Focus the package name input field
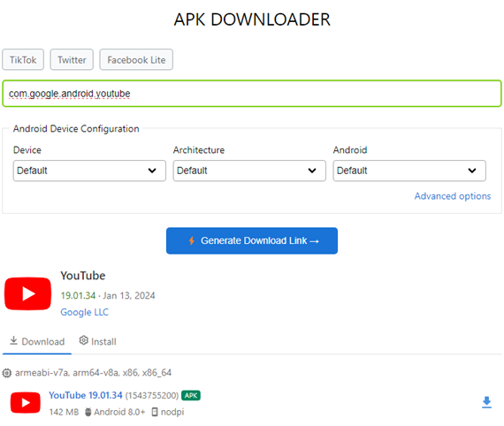Viewport: 504px width, 426px height. click(x=252, y=94)
